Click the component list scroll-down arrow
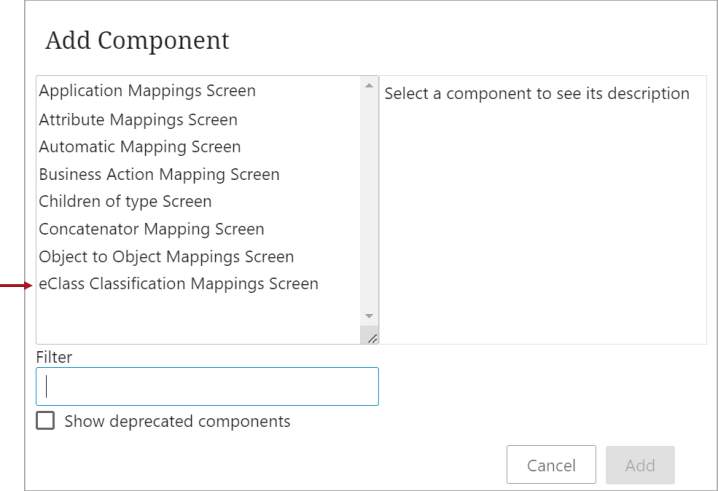The image size is (718, 491). pos(369,316)
